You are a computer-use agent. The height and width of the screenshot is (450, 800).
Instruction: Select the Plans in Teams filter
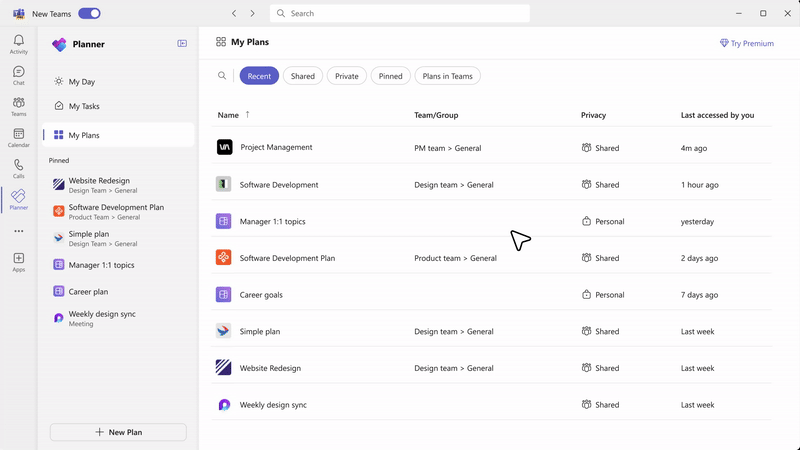447,76
